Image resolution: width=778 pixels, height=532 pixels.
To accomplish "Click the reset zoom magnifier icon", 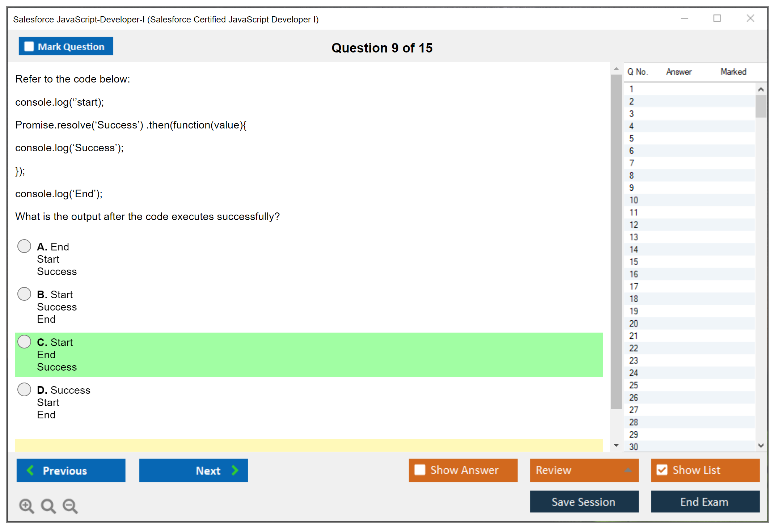I will pyautogui.click(x=48, y=506).
